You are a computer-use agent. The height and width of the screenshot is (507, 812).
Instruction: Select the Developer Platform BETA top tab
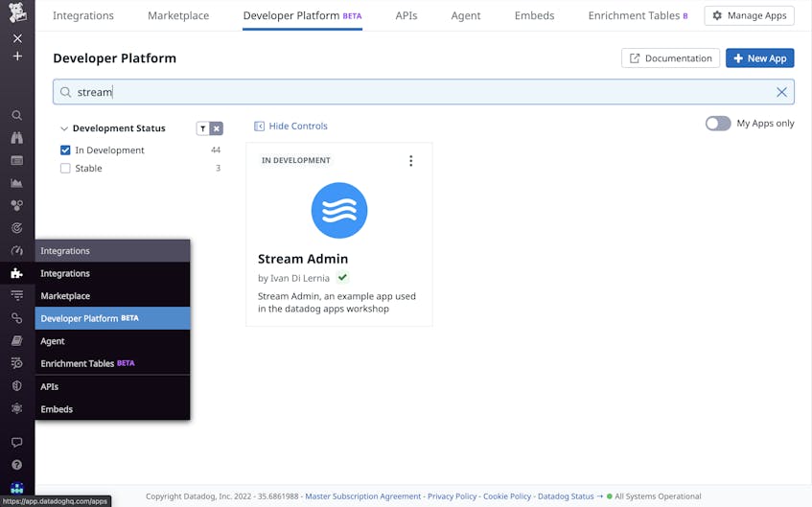(x=302, y=15)
